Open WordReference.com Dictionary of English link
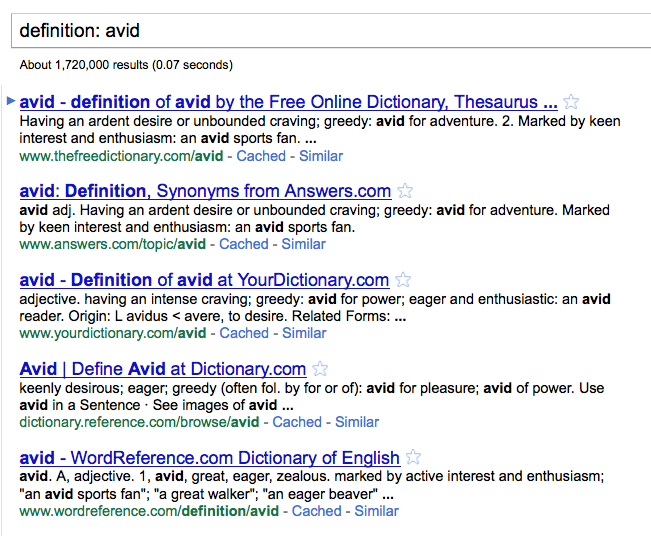Image resolution: width=651 pixels, height=536 pixels. tap(210, 458)
